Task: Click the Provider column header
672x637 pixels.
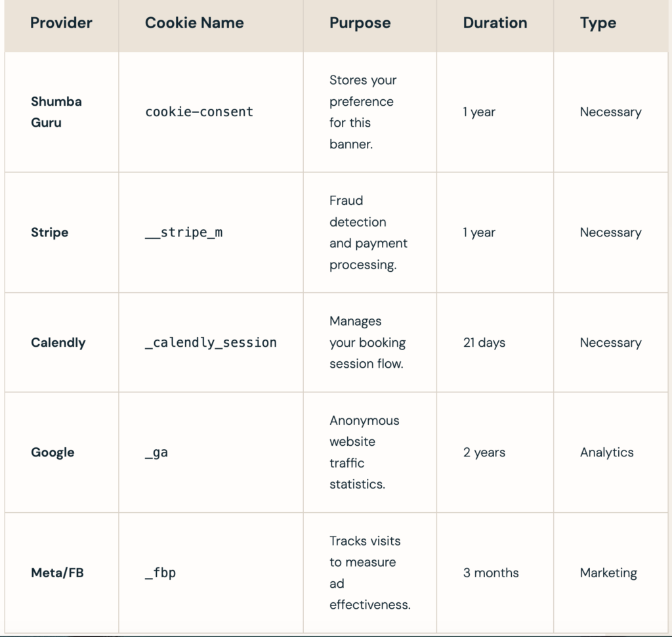Action: 61,23
